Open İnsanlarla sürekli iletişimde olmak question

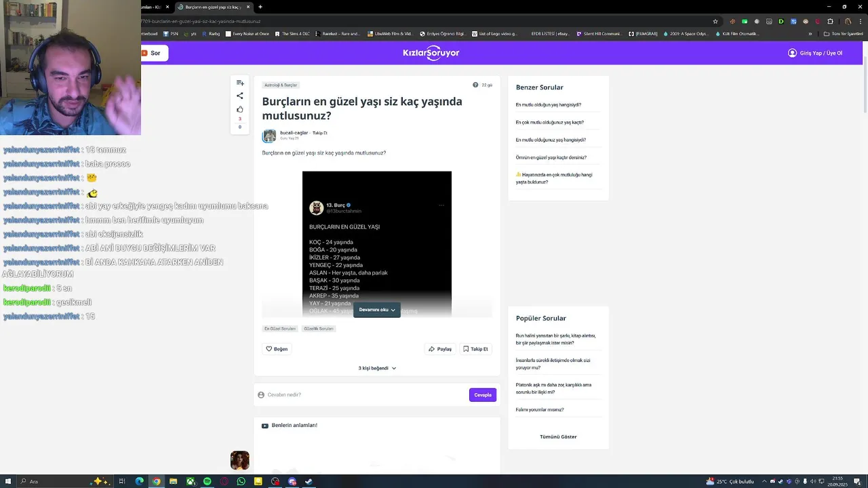[x=553, y=364]
